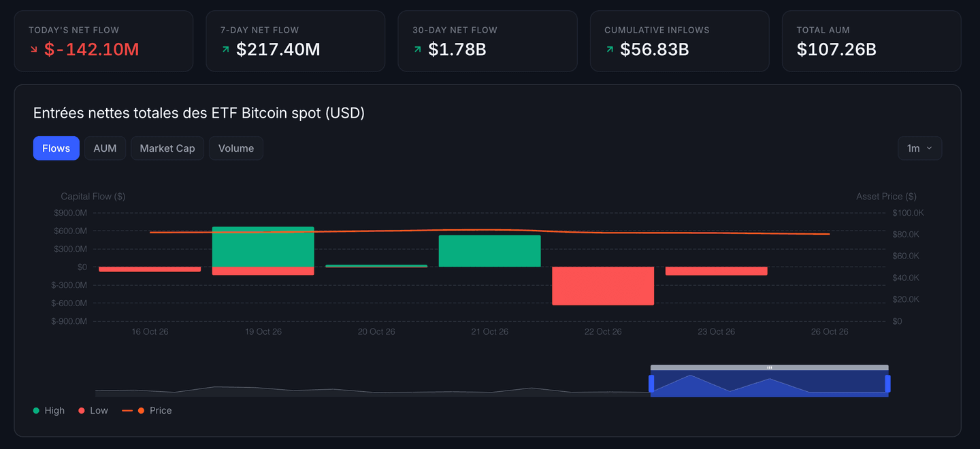The height and width of the screenshot is (449, 980).
Task: Toggle the Price legend series
Action: (x=147, y=410)
